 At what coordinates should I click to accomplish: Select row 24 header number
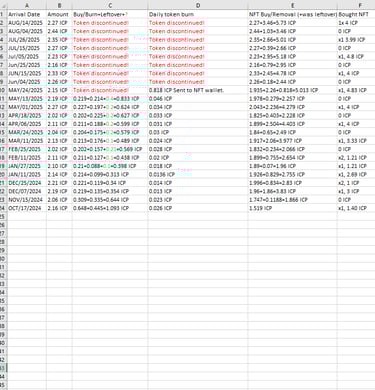coord(3,208)
